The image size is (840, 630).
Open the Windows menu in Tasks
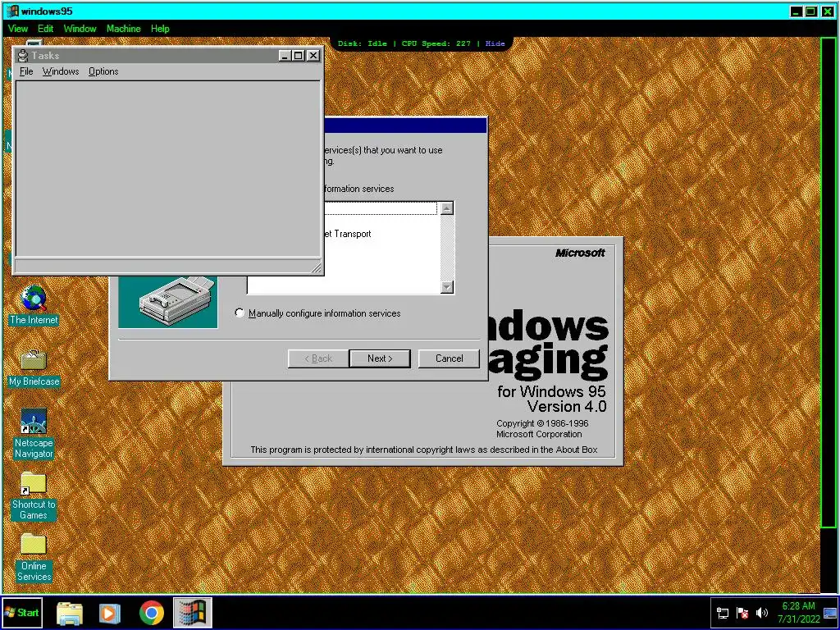pos(61,71)
